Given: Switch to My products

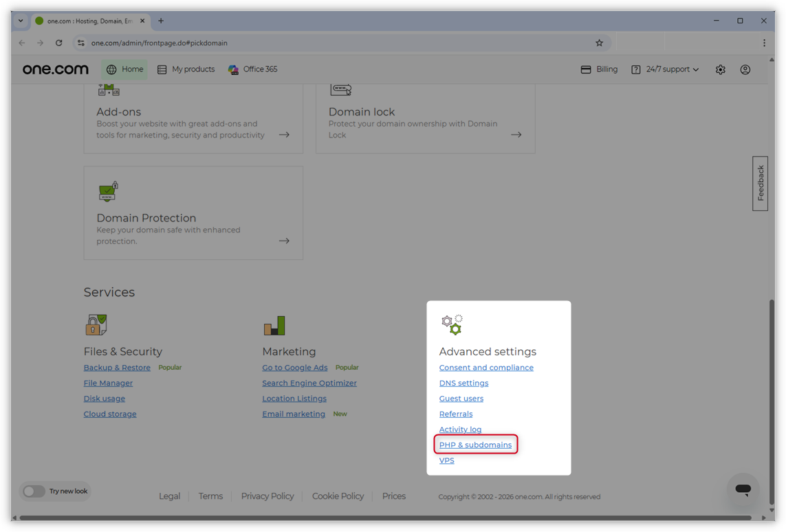Looking at the screenshot, I should [186, 69].
